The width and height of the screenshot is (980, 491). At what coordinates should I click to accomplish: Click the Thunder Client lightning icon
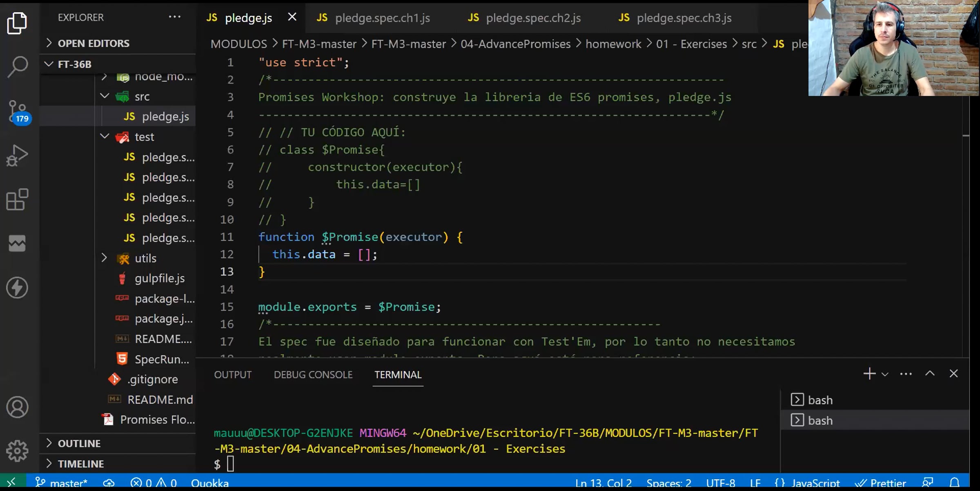[x=17, y=288]
